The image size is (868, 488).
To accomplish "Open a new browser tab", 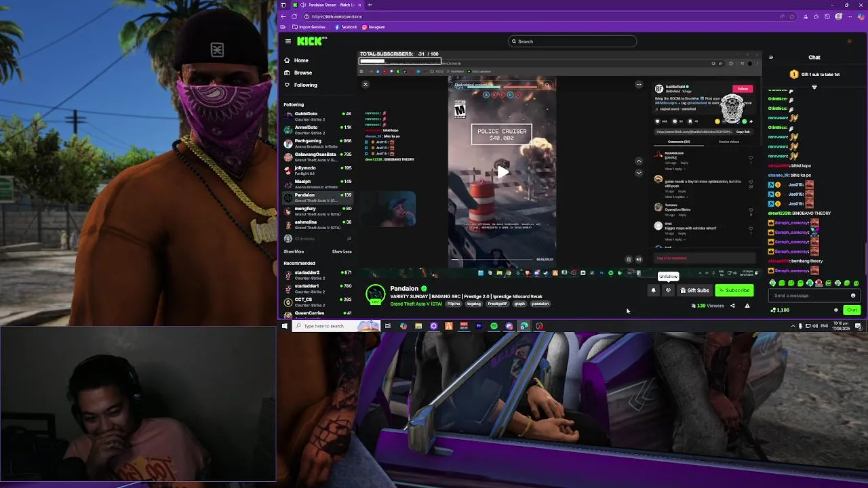I will (370, 5).
